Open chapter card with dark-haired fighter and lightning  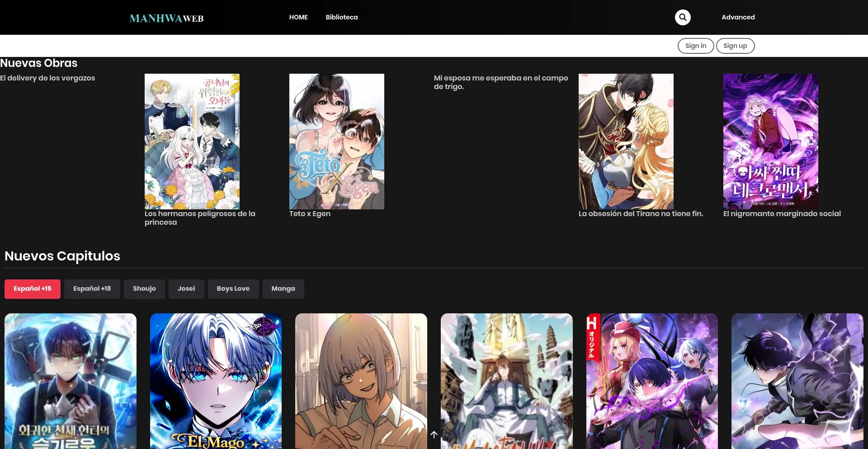(797, 381)
